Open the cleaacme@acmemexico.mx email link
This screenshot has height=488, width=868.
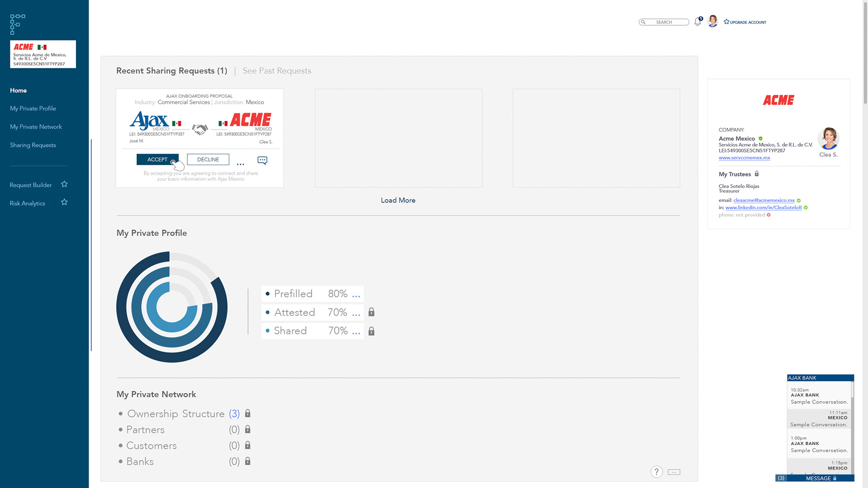[764, 200]
